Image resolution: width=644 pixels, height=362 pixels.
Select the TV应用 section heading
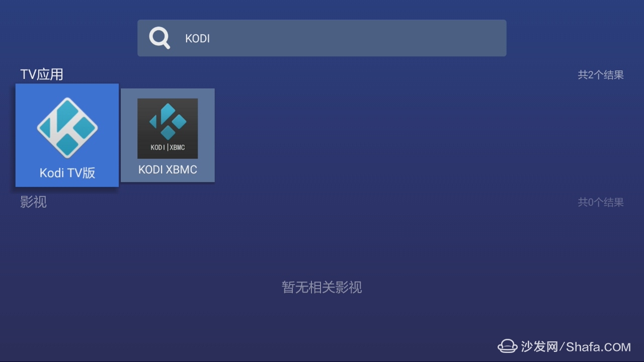42,74
